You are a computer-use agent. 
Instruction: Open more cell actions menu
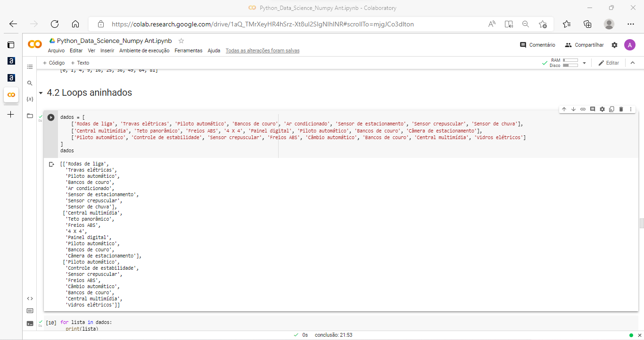(x=631, y=109)
